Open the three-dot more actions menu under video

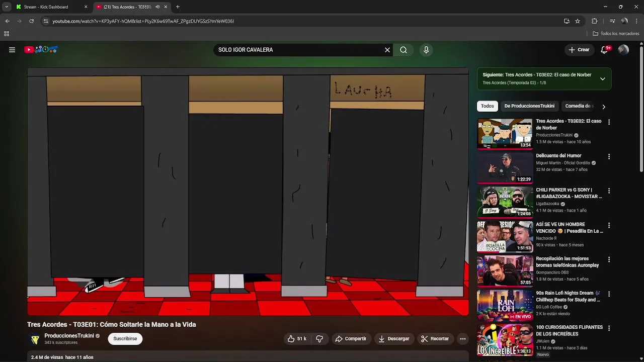click(x=463, y=339)
